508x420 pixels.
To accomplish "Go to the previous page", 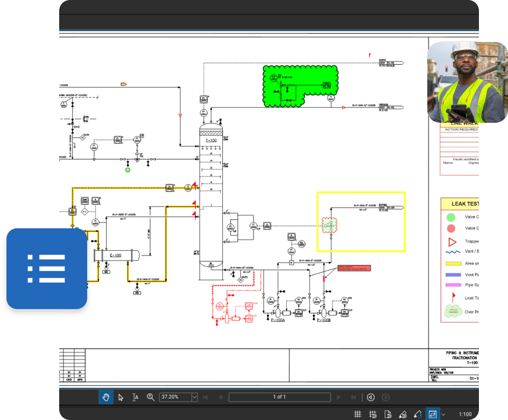I will click(x=220, y=397).
